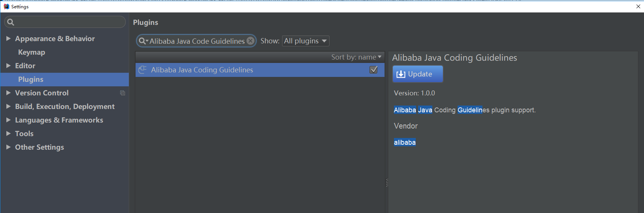This screenshot has height=213, width=644.
Task: Select Keymap in settings list
Action: click(x=32, y=52)
